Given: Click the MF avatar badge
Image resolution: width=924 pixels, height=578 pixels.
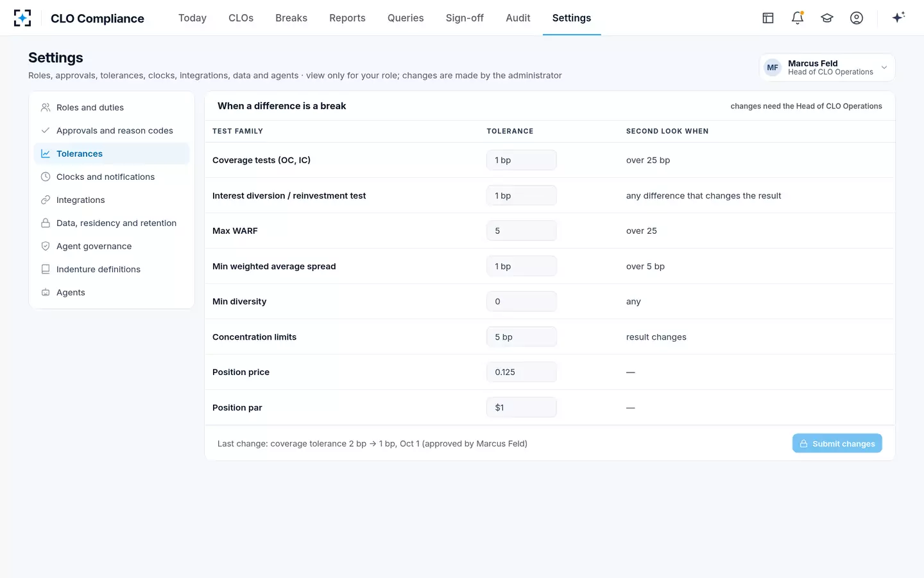Looking at the screenshot, I should [773, 67].
